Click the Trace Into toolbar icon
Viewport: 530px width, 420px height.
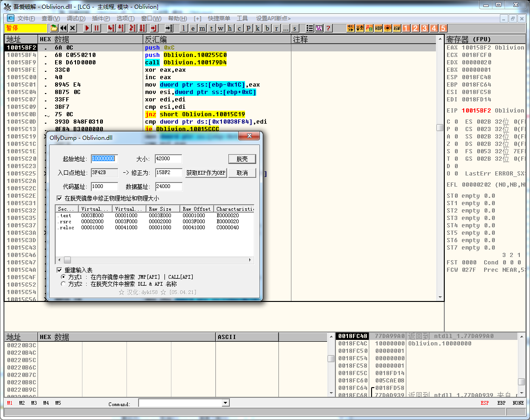(x=132, y=28)
